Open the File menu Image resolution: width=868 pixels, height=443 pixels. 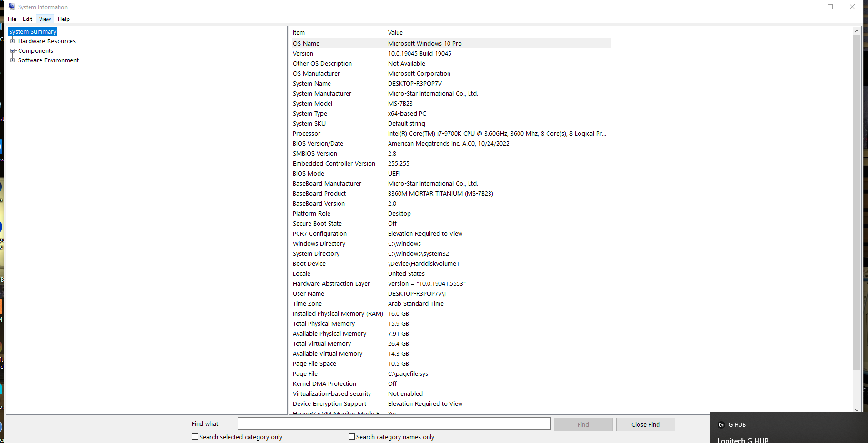[12, 19]
